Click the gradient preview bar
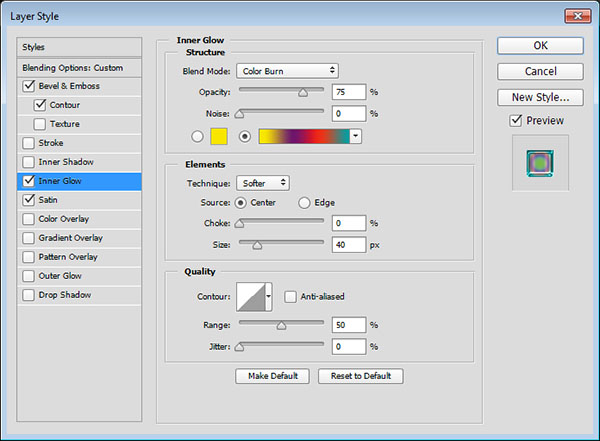The height and width of the screenshot is (441, 600). 303,136
